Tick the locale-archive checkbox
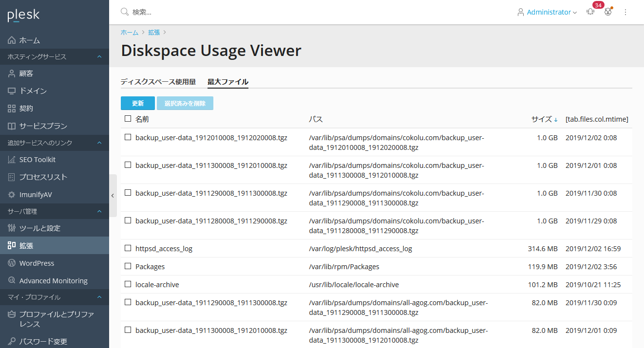 tap(128, 285)
